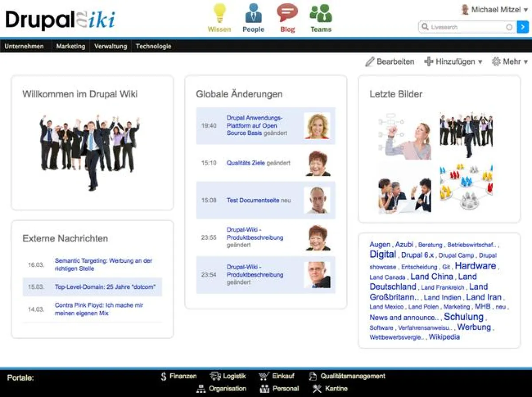Open the Top-Level-Domain news article link
The width and height of the screenshot is (532, 397).
104,288
